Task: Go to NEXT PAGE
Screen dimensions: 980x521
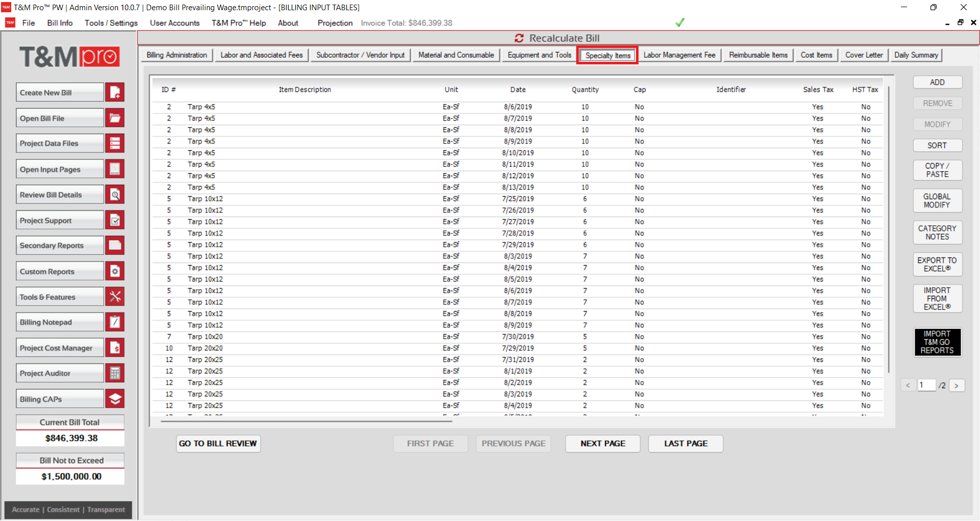Action: (x=603, y=443)
